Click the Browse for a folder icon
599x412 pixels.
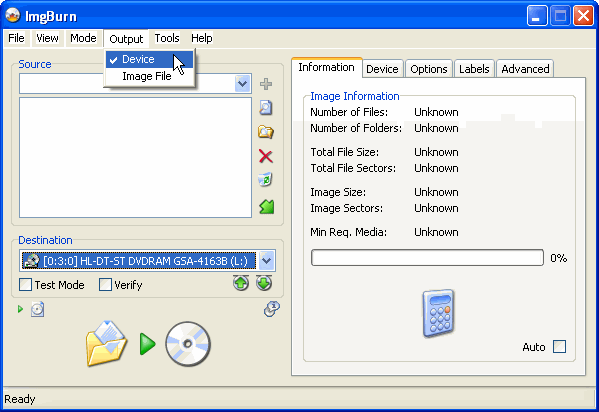pos(266,132)
